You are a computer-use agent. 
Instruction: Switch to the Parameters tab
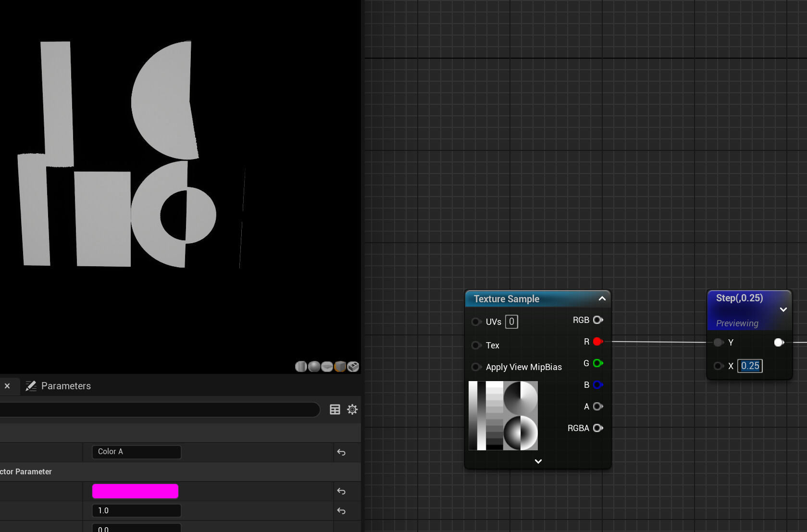(x=58, y=386)
